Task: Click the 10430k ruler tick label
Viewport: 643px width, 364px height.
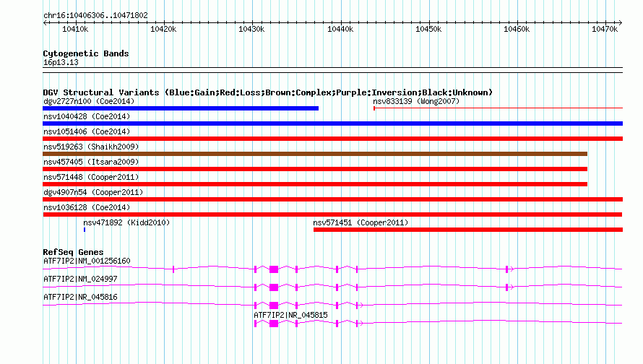Action: (x=251, y=29)
